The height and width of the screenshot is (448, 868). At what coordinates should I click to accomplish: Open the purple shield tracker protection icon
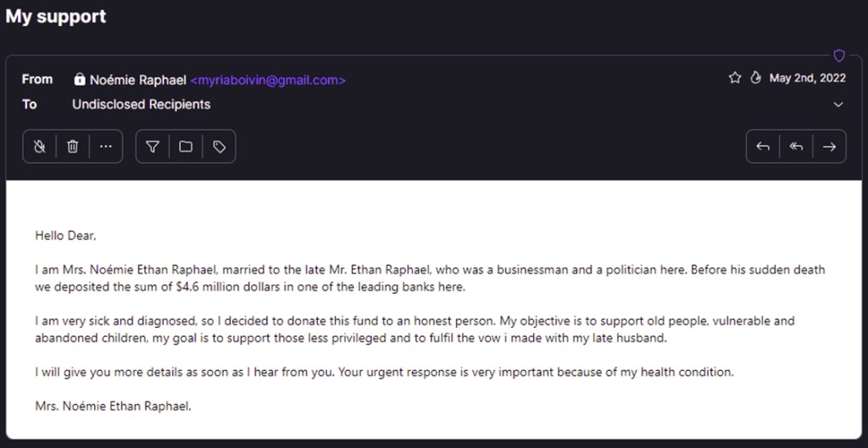839,55
